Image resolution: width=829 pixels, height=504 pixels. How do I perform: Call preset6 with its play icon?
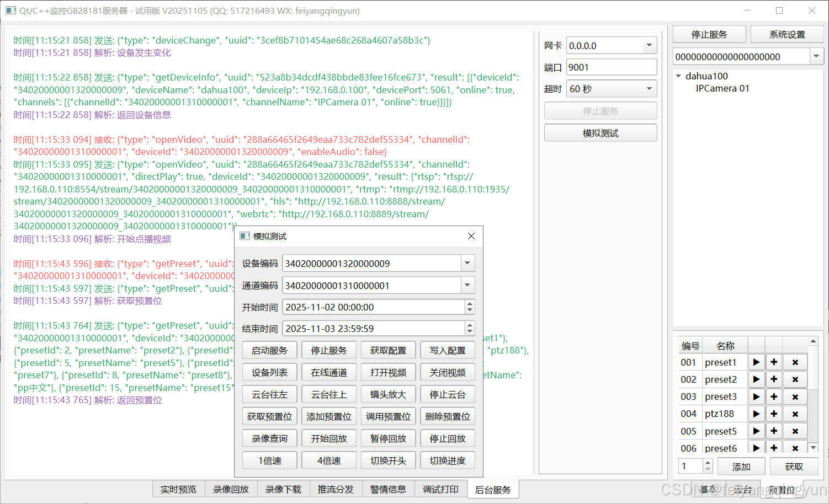756,447
